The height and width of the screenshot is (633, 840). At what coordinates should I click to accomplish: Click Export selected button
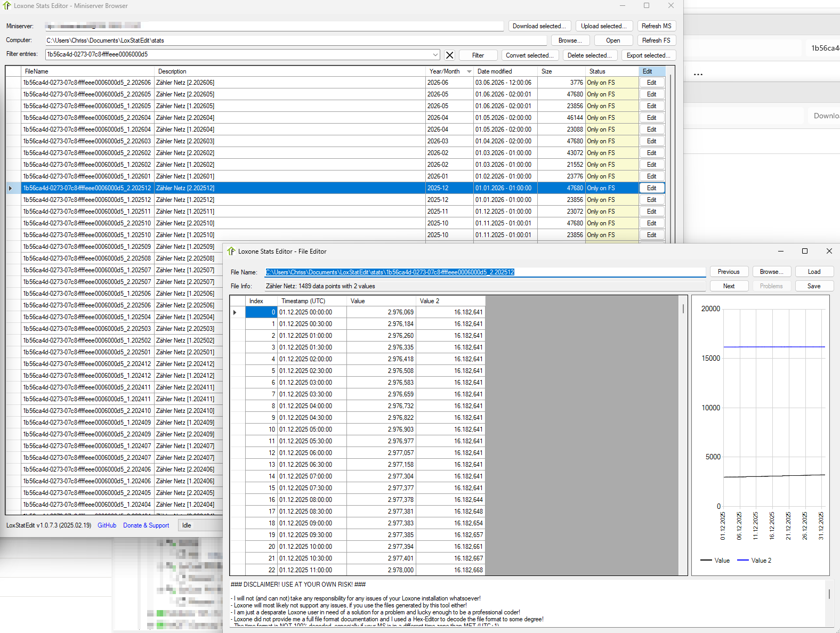[649, 55]
